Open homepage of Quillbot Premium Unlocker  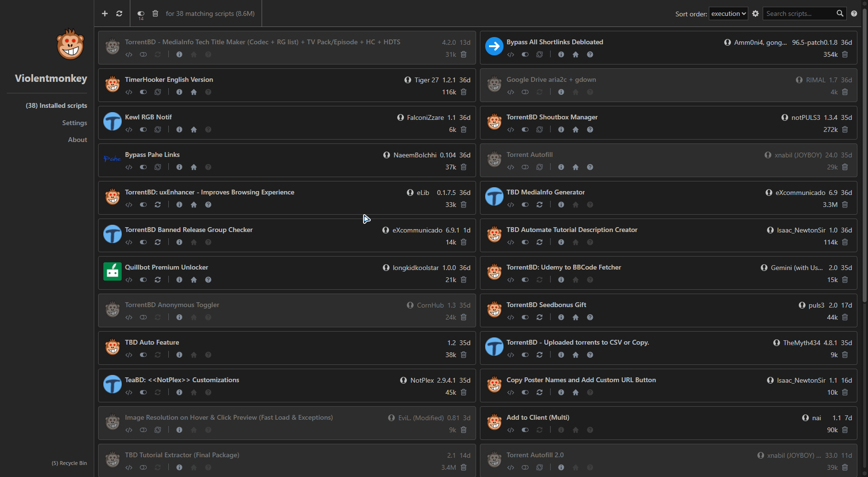coord(194,280)
